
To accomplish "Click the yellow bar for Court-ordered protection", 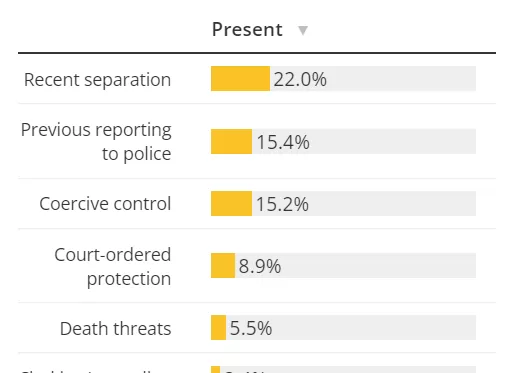I will click(223, 265).
